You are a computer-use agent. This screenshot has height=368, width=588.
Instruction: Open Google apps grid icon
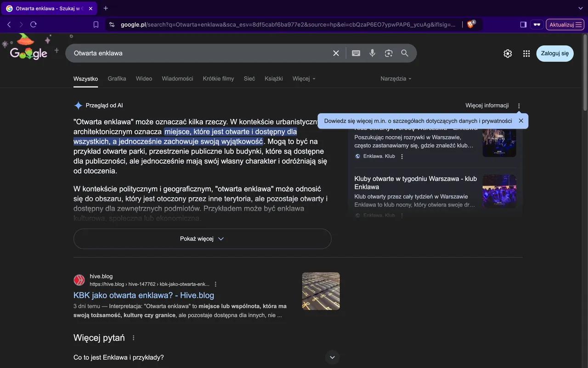click(x=526, y=53)
